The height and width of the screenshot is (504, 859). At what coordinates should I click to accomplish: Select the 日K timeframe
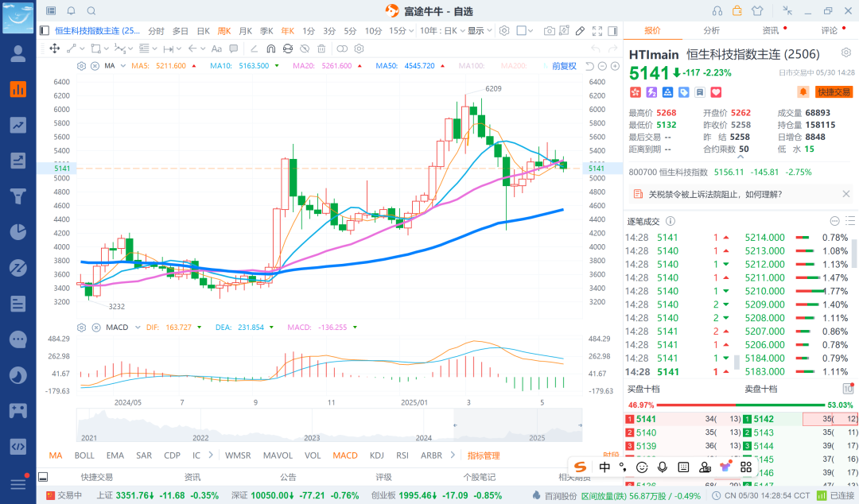[204, 31]
